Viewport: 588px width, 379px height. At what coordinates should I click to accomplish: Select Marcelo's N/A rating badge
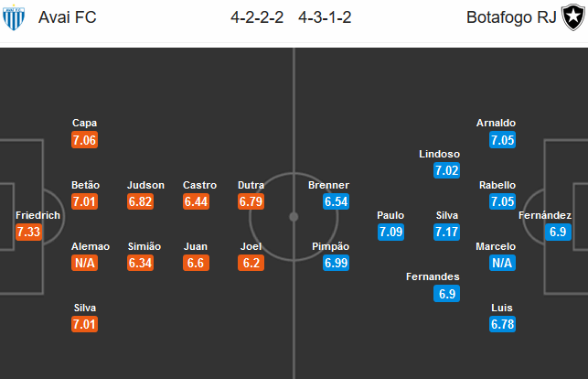[503, 263]
